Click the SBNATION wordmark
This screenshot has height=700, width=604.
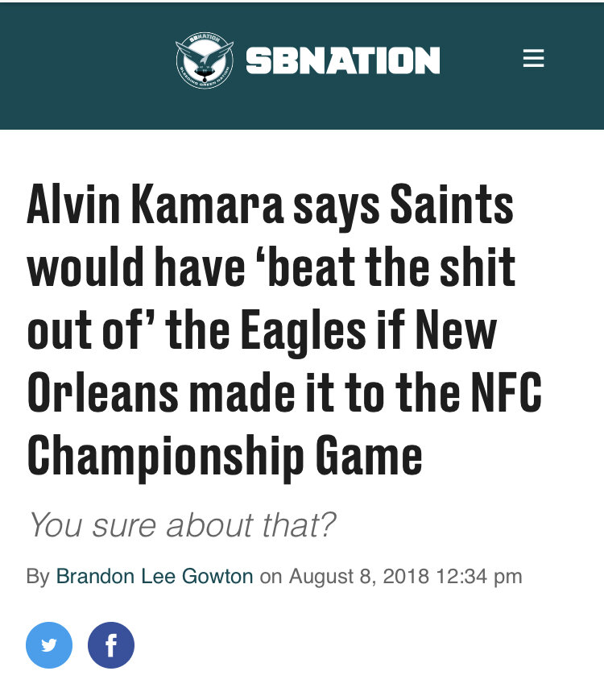343,60
